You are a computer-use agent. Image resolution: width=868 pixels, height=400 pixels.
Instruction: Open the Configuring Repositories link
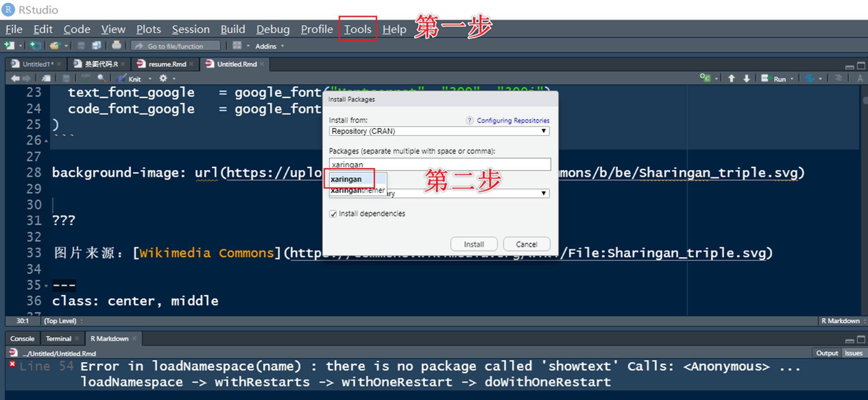(x=513, y=120)
